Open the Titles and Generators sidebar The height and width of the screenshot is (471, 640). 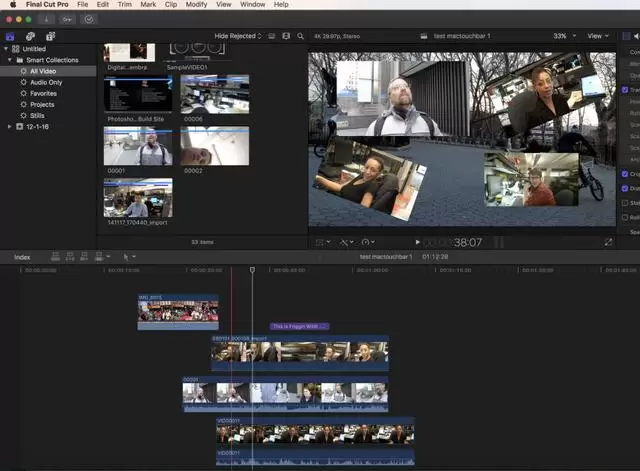(49, 36)
